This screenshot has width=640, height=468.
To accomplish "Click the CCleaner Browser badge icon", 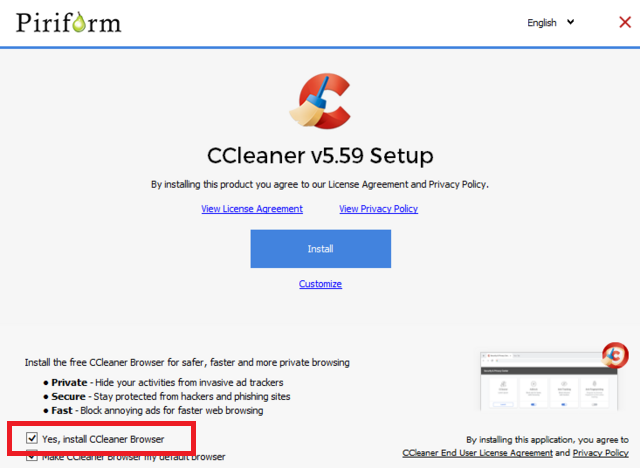I will [615, 355].
